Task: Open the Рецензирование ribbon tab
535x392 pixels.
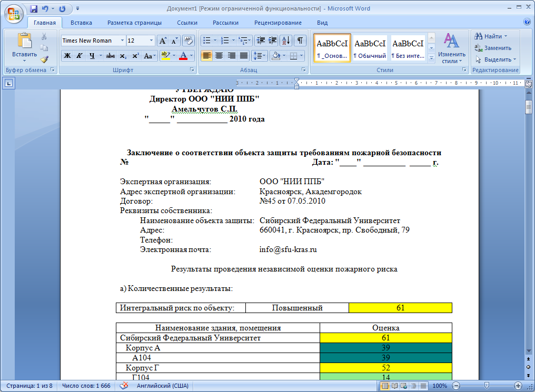Action: pyautogui.click(x=278, y=23)
